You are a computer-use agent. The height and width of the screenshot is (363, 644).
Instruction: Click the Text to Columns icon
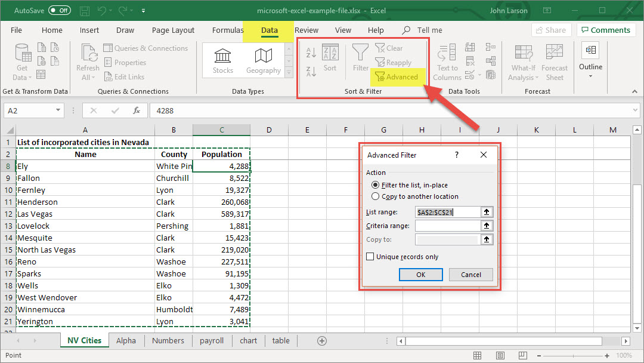(x=447, y=53)
